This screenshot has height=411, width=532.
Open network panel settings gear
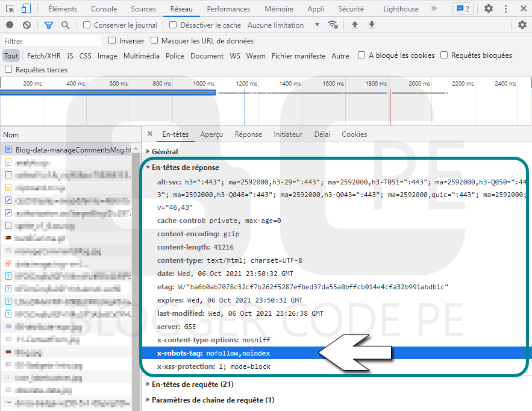(522, 25)
